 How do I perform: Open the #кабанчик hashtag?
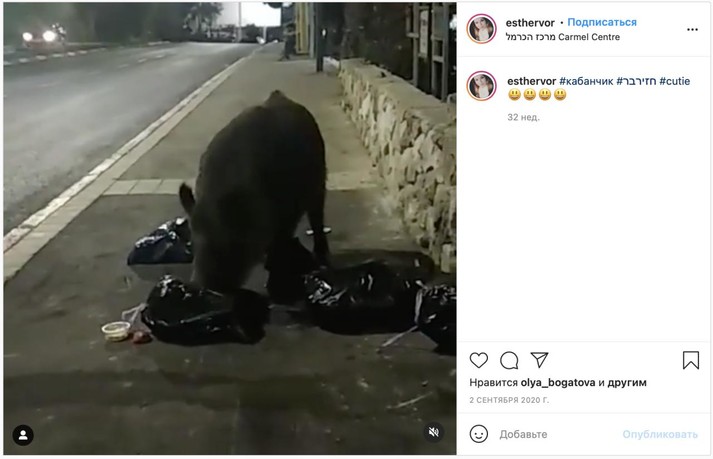[x=586, y=81]
